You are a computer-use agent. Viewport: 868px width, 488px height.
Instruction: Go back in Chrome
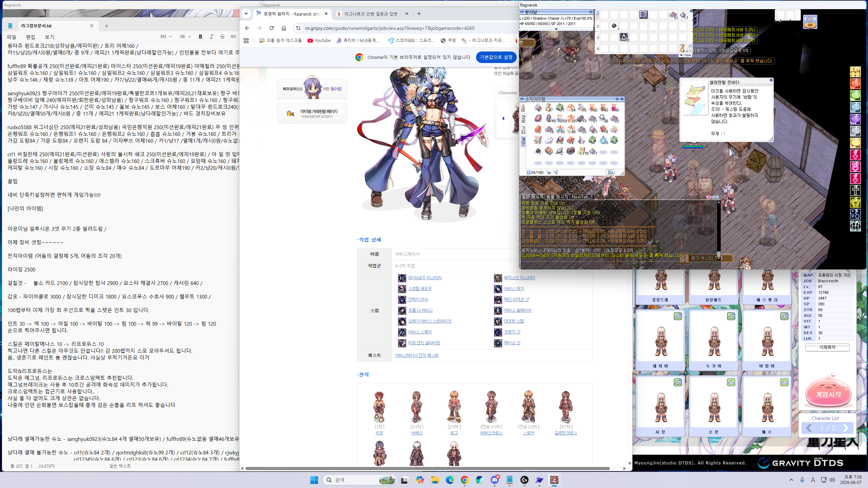point(247,28)
